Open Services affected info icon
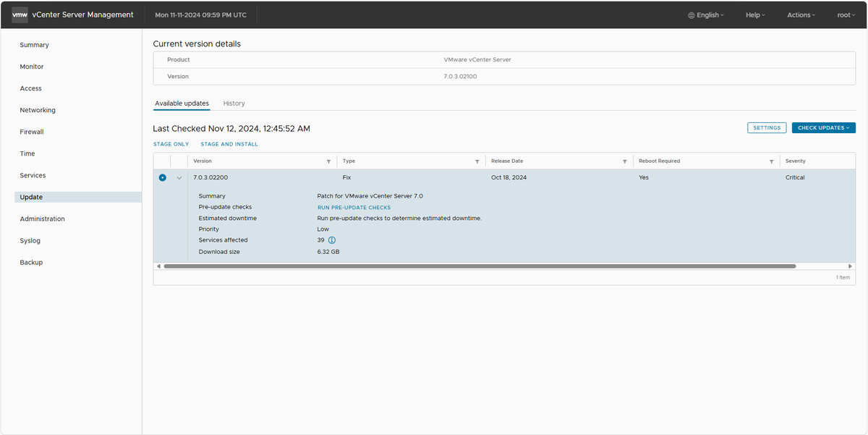 point(332,240)
